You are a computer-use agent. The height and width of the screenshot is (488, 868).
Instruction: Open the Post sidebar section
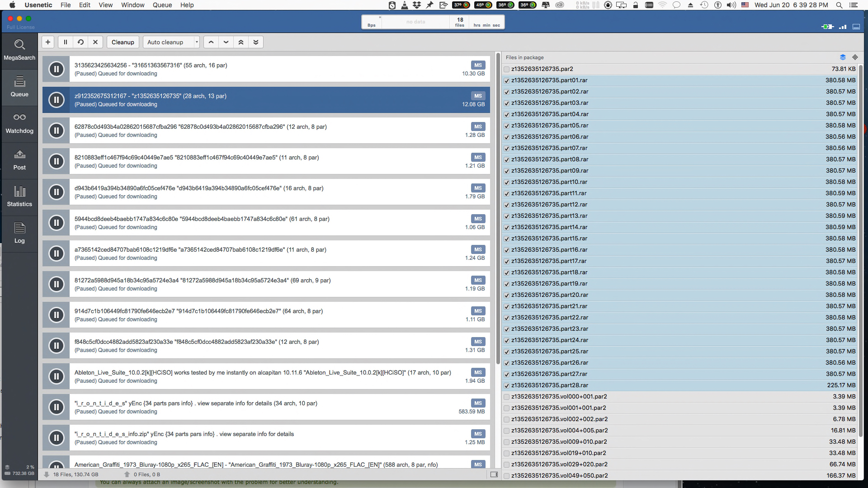click(19, 160)
